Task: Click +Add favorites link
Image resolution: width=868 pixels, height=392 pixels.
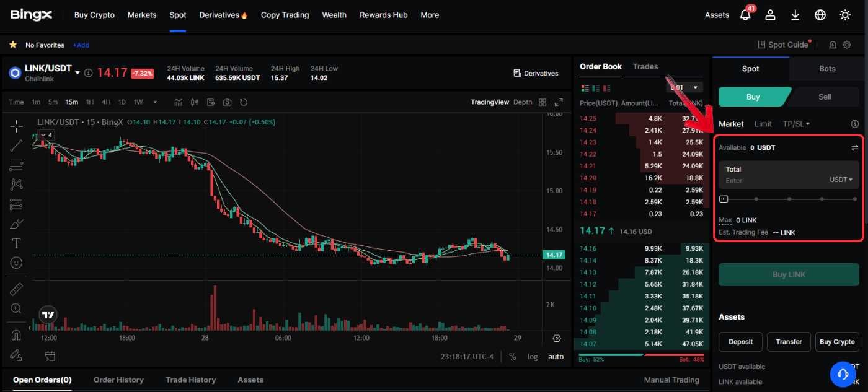Action: tap(81, 45)
